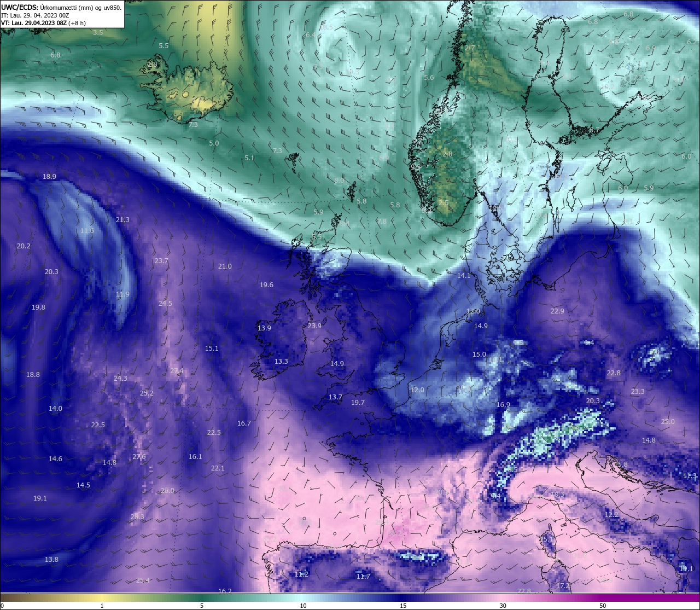Click the map value 14.6
The image size is (700, 610).
point(55,459)
